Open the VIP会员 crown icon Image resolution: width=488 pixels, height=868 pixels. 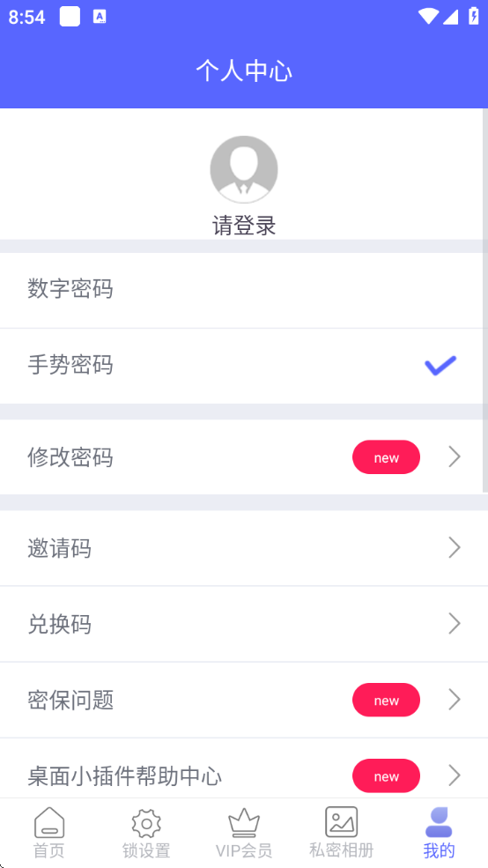point(244,822)
